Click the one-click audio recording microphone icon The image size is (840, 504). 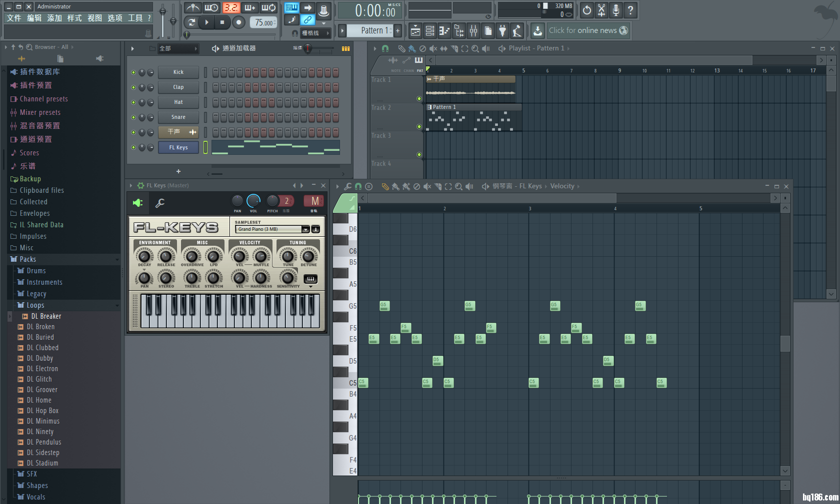tap(616, 10)
